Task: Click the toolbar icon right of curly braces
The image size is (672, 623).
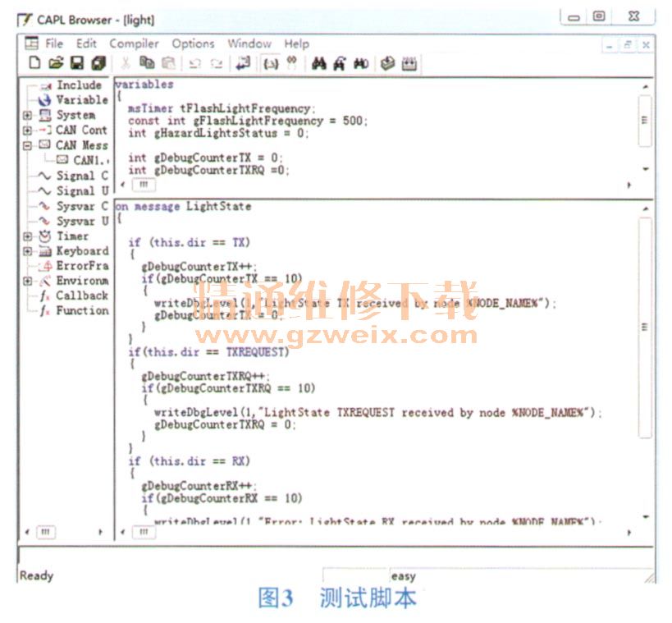Action: pyautogui.click(x=292, y=62)
